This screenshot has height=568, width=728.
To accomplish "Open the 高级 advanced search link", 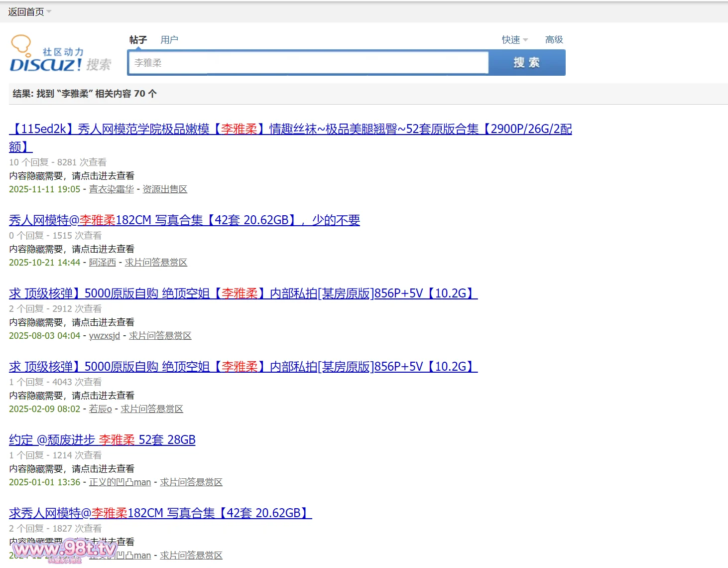I will [554, 40].
